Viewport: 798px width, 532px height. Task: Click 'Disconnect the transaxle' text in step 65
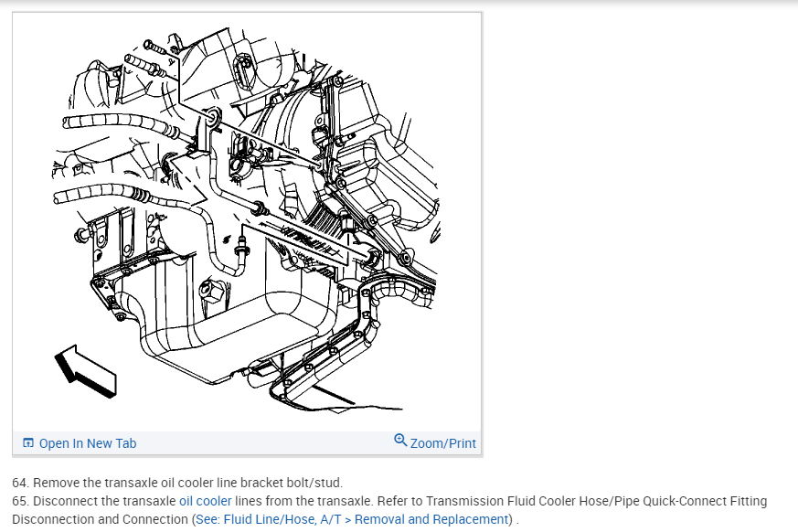[104, 501]
